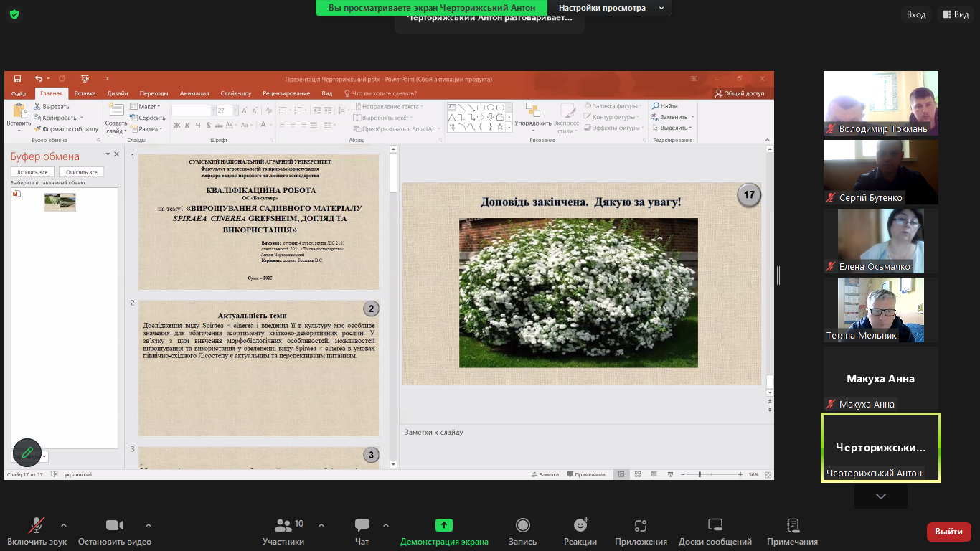The width and height of the screenshot is (980, 551).
Task: Undo the last action in PowerPoint
Action: coord(39,79)
